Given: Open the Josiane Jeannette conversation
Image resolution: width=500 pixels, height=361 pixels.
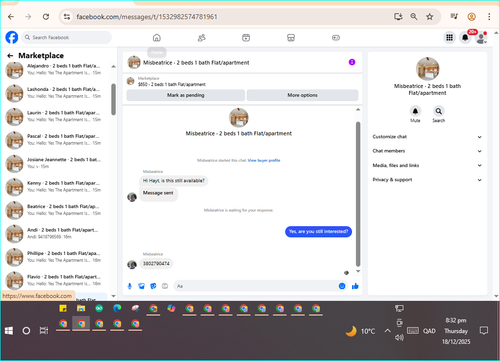Looking at the screenshot, I should pyautogui.click(x=58, y=163).
